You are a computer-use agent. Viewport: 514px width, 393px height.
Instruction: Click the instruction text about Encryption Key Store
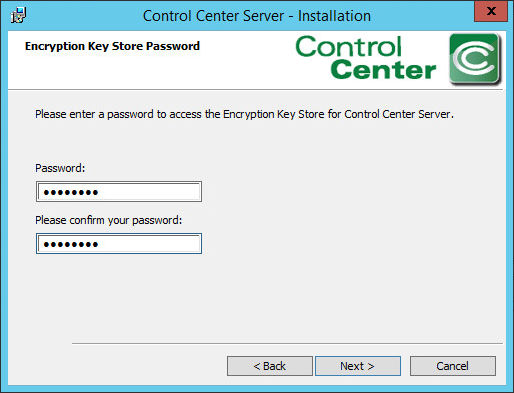244,114
